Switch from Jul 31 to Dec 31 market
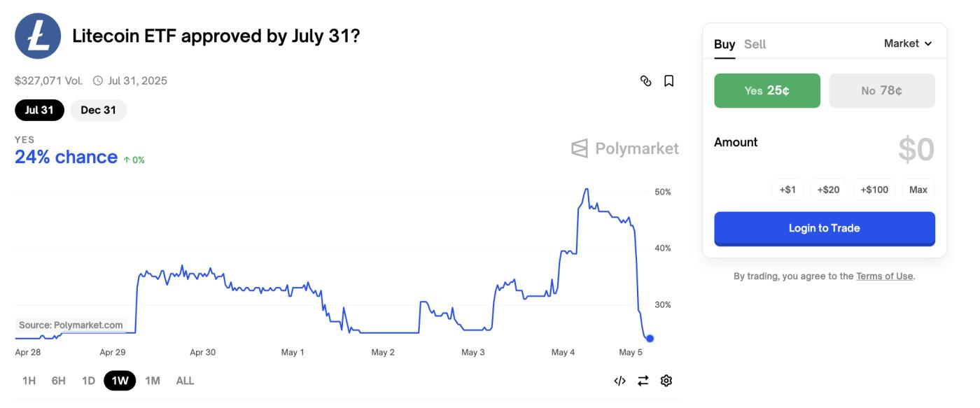This screenshot has width=980, height=408. tap(99, 110)
